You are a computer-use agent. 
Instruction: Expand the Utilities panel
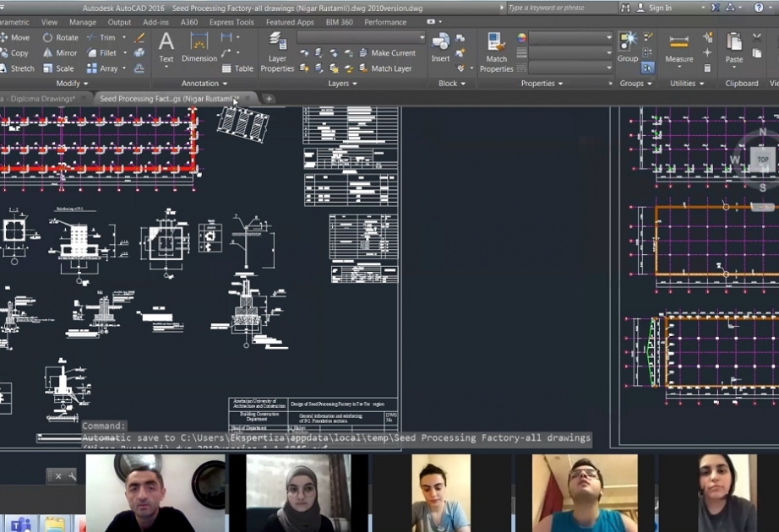coord(687,83)
